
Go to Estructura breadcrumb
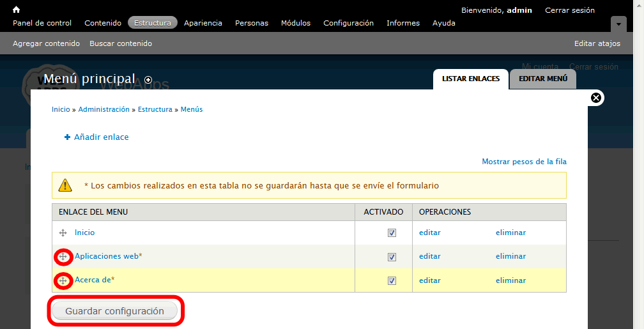pos(155,109)
